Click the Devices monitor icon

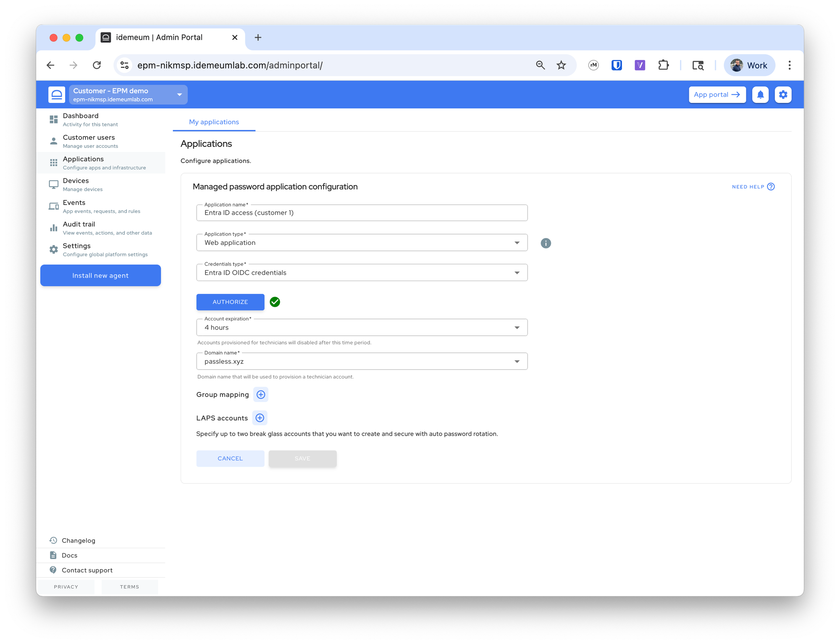click(53, 184)
